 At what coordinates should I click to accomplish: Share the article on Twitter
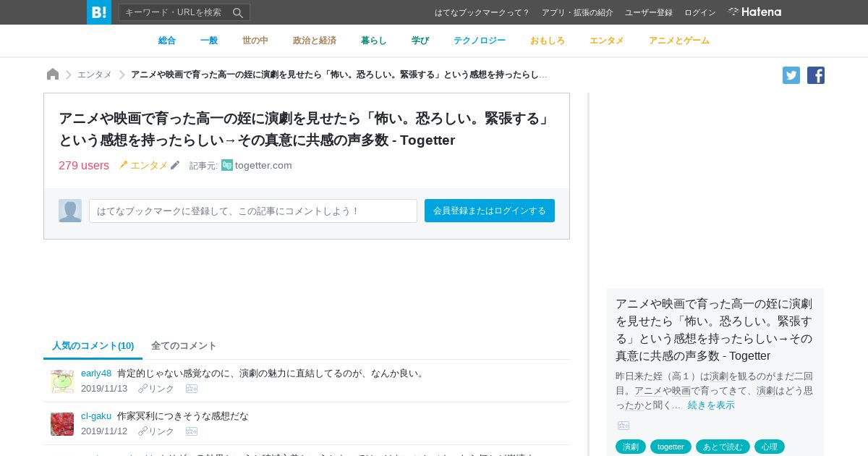pyautogui.click(x=791, y=75)
